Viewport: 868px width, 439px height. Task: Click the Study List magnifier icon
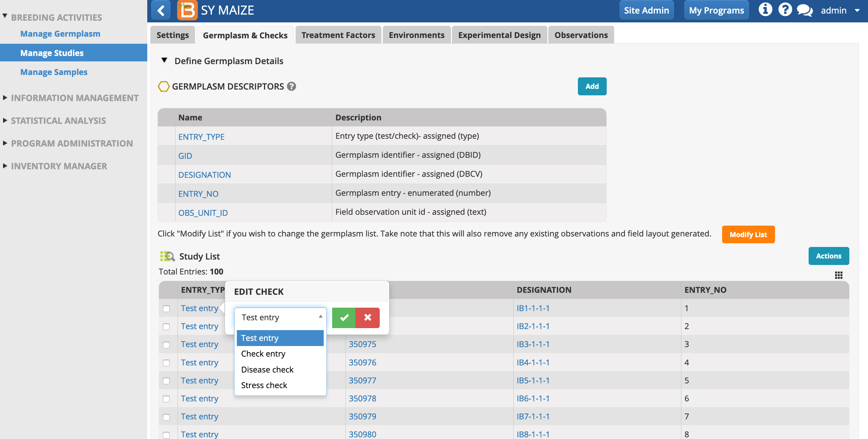tap(167, 256)
